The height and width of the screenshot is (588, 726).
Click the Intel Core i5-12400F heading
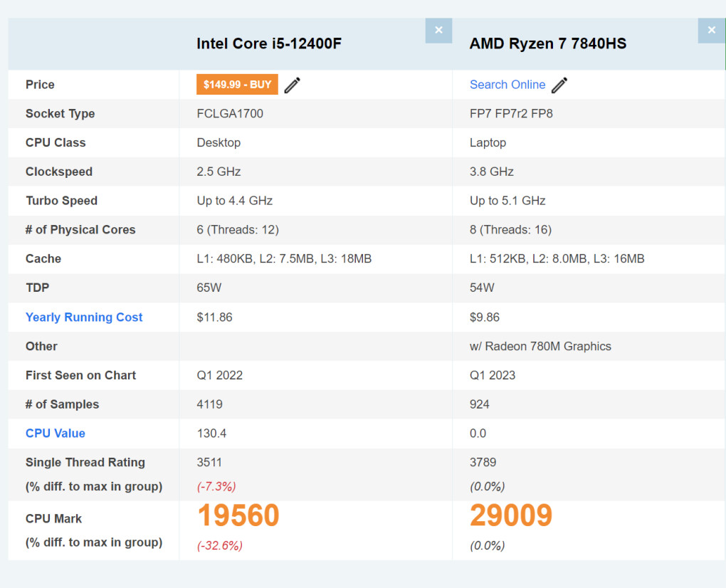(269, 43)
